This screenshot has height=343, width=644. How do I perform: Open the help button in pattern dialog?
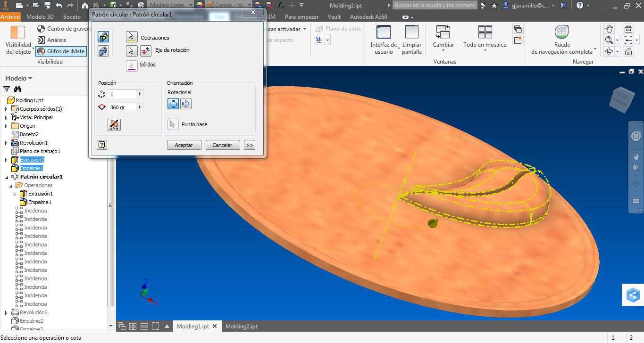(x=101, y=145)
